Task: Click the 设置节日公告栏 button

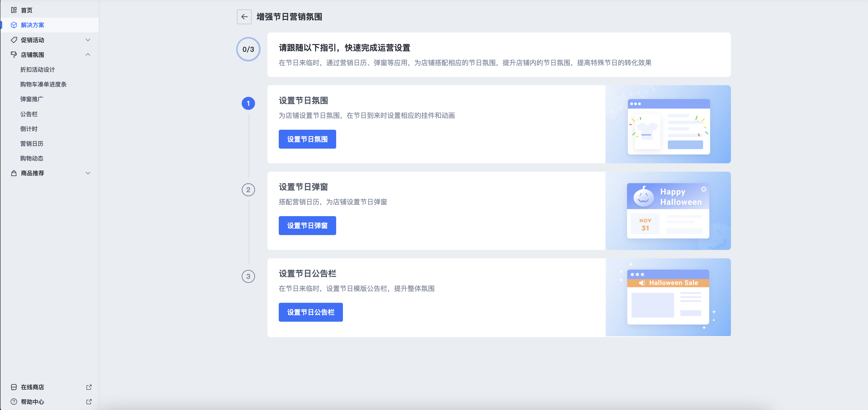Action: tap(310, 312)
